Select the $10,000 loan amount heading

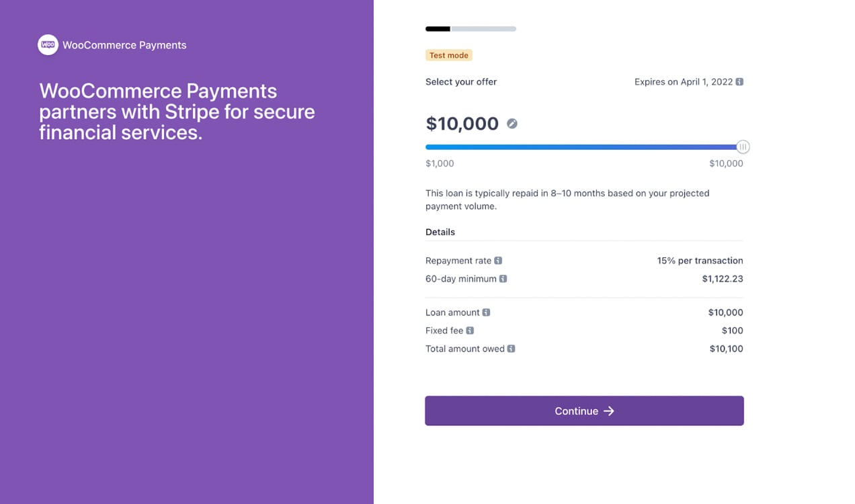(x=461, y=124)
